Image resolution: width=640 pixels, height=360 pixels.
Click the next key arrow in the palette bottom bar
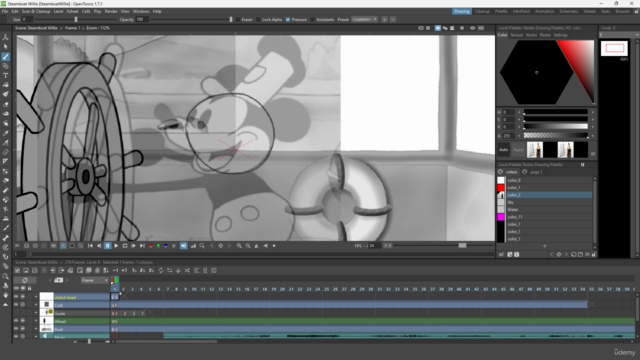[566, 255]
